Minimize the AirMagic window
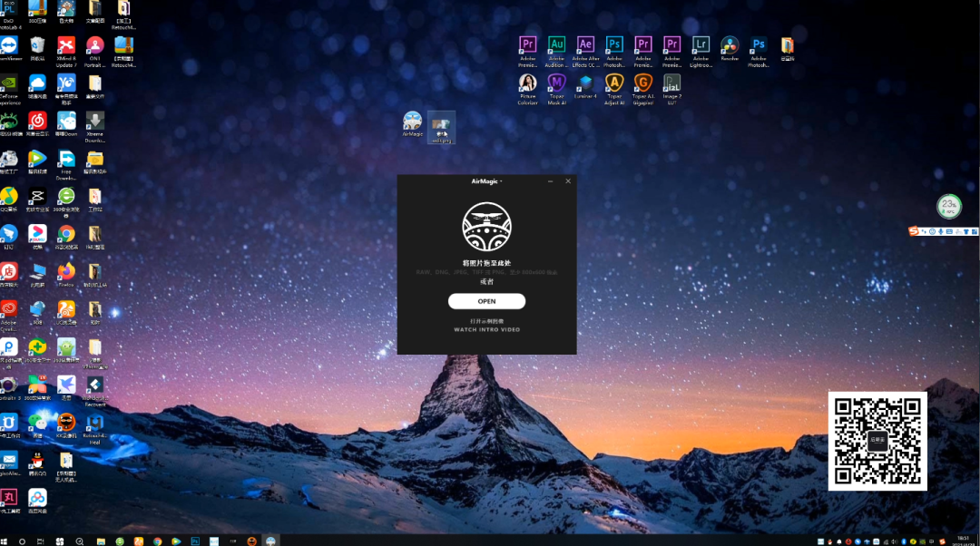The height and width of the screenshot is (546, 980). [550, 181]
